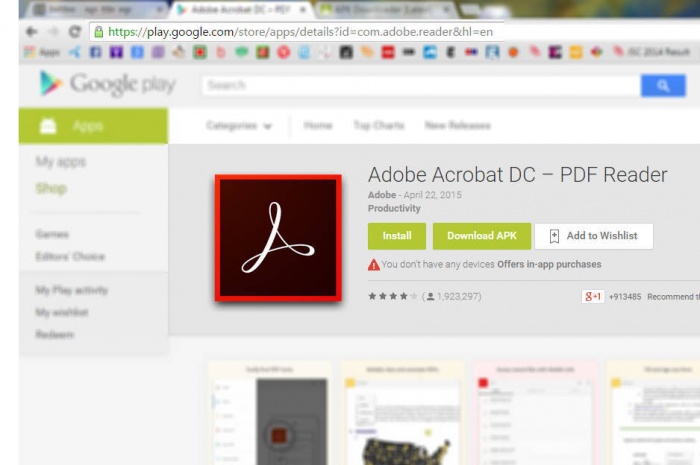Click the browser forward arrow
The height and width of the screenshot is (465, 700).
[x=54, y=32]
